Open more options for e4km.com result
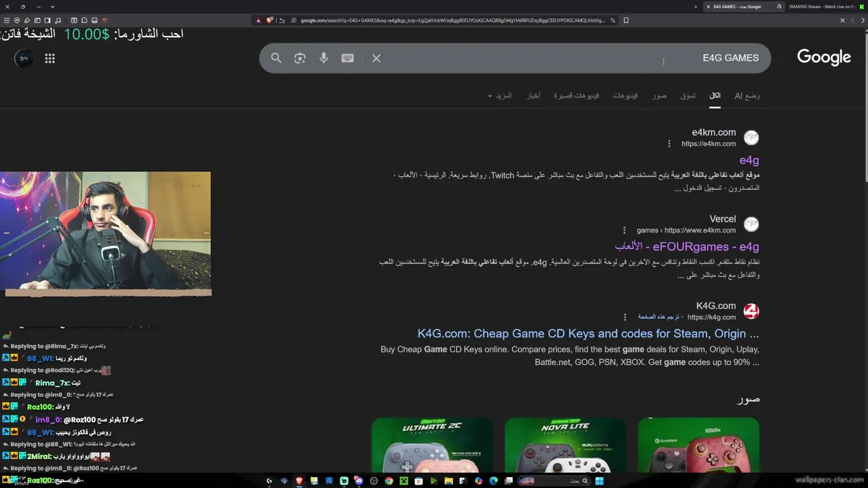 pos(669,144)
